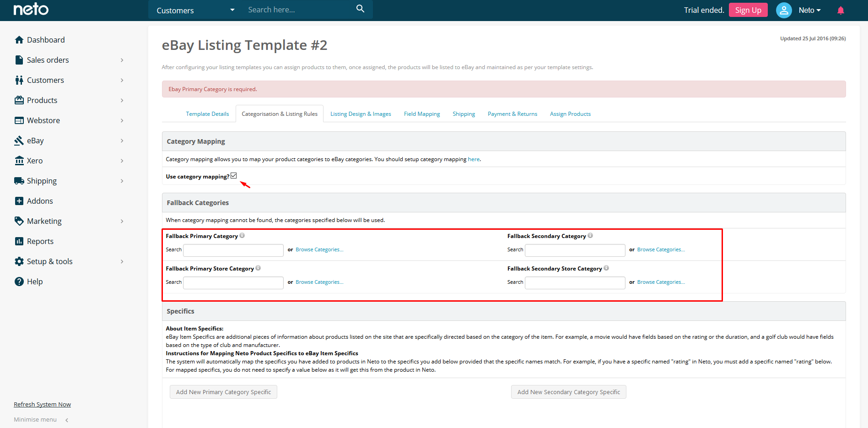
Task: Open Reports from the sidebar
Action: 40,241
